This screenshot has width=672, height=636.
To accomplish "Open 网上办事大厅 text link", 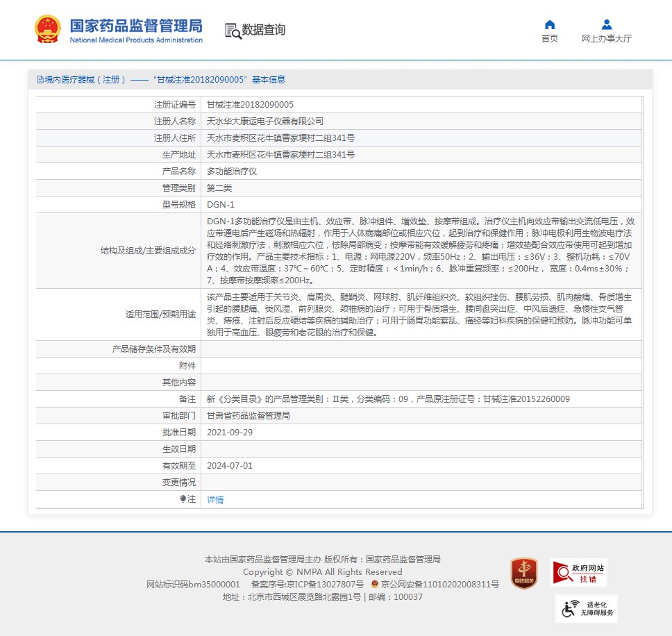I will coord(607,39).
